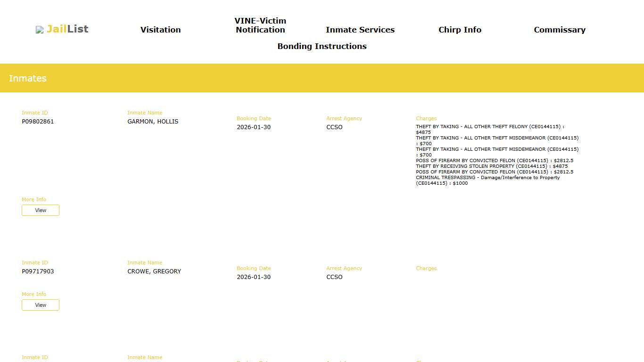Go to the Visitation page
Image resolution: width=644 pixels, height=362 pixels.
click(x=160, y=30)
